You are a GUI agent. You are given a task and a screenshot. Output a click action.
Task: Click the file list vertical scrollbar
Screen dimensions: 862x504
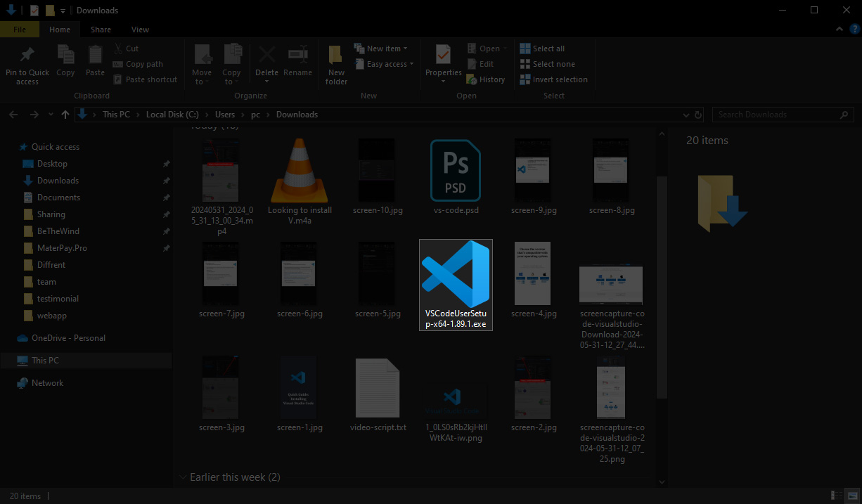tap(661, 287)
